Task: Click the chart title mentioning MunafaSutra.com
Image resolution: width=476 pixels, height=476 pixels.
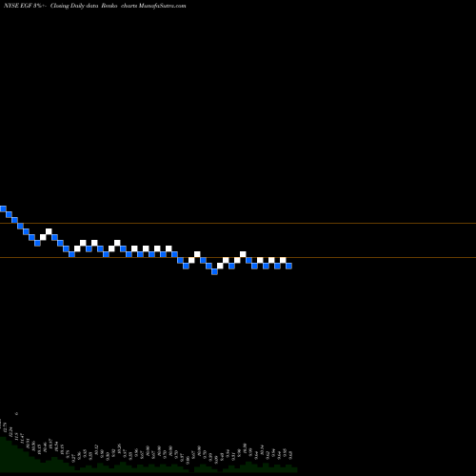Action: coord(95,6)
